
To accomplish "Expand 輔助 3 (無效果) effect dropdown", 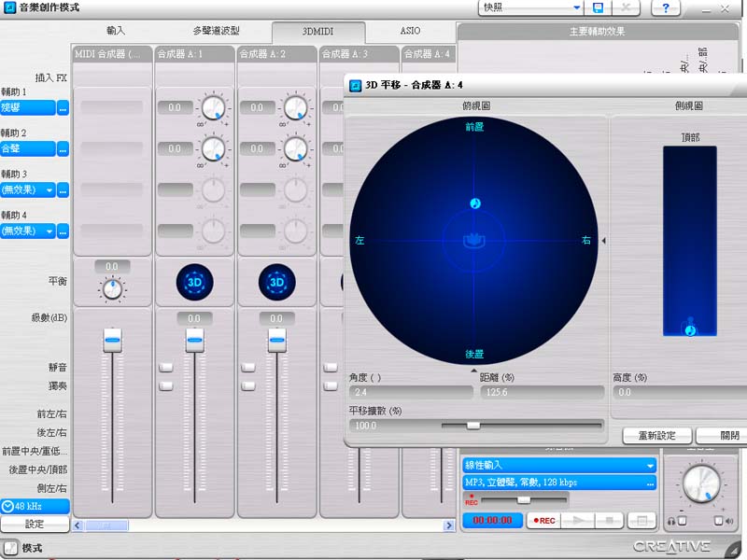I will tap(49, 190).
